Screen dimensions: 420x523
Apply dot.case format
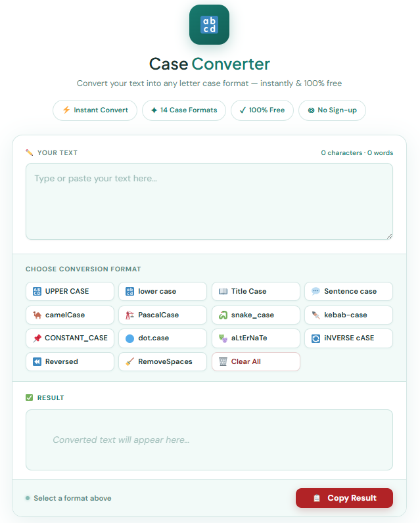pos(163,338)
